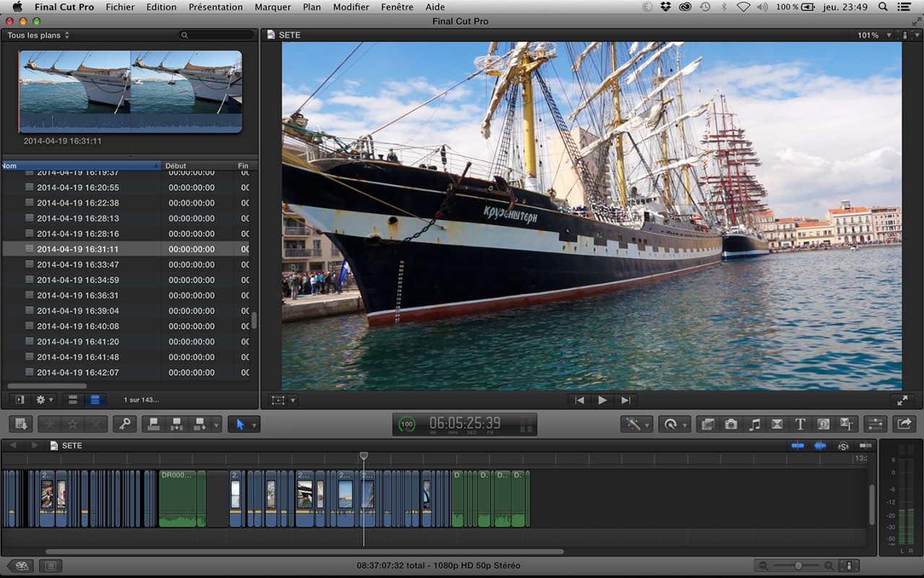Click the clip filmstrip thumbnail in browser
Screen dimensions: 924x578
point(131,91)
